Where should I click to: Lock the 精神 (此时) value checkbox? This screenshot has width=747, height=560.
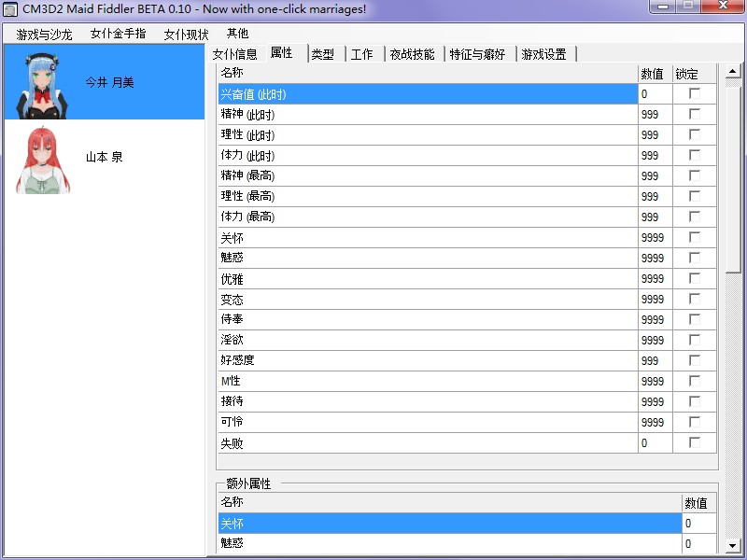tap(695, 114)
